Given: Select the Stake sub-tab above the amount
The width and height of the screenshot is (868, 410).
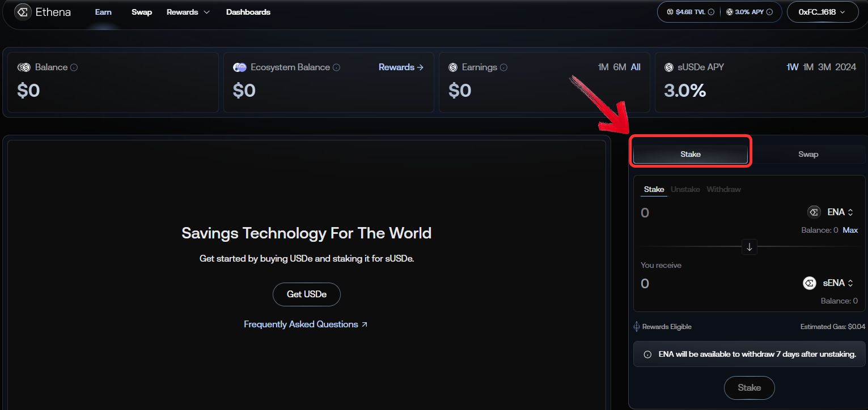Looking at the screenshot, I should click(x=654, y=189).
